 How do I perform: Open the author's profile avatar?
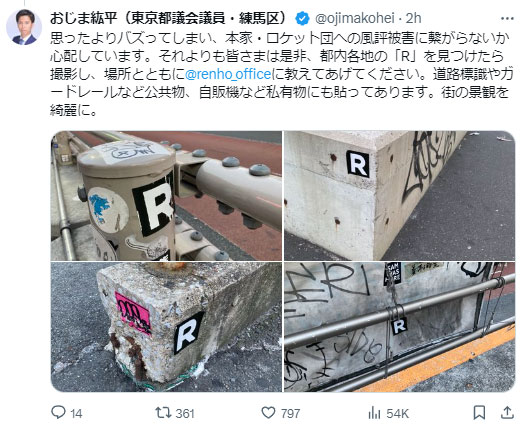pos(24,27)
